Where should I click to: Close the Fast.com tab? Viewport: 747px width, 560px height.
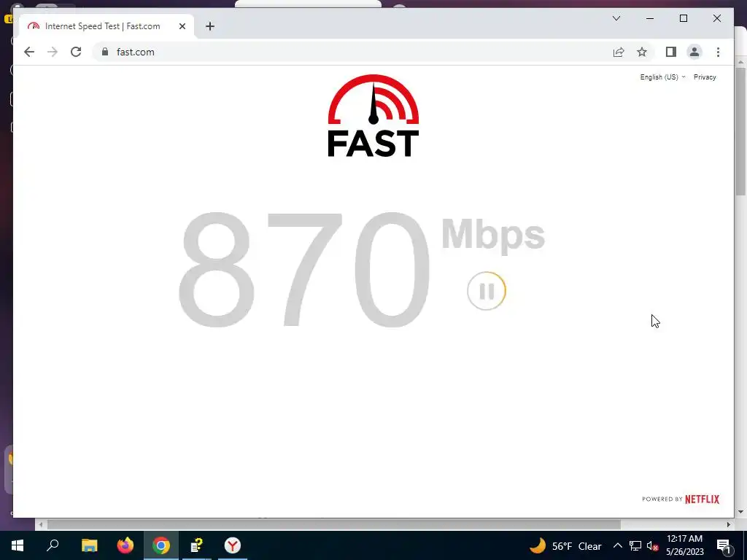coord(182,26)
